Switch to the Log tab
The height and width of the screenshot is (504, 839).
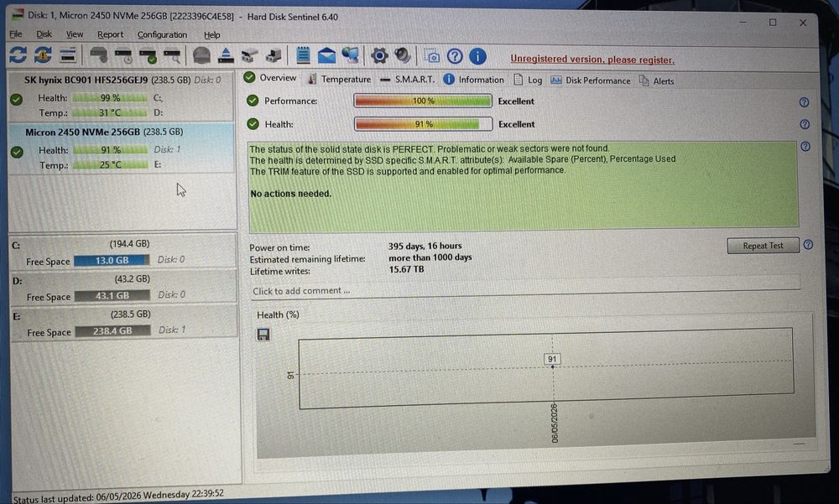528,81
